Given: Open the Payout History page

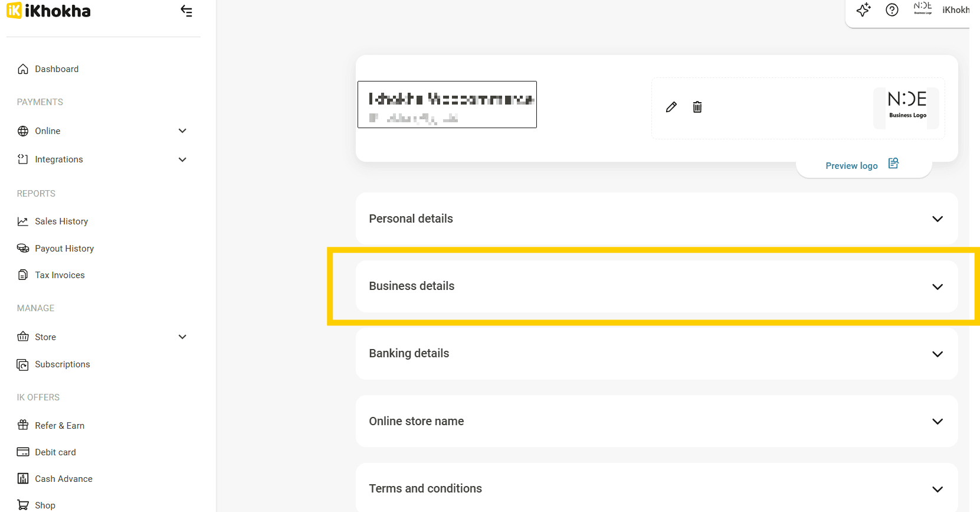Looking at the screenshot, I should (x=64, y=249).
